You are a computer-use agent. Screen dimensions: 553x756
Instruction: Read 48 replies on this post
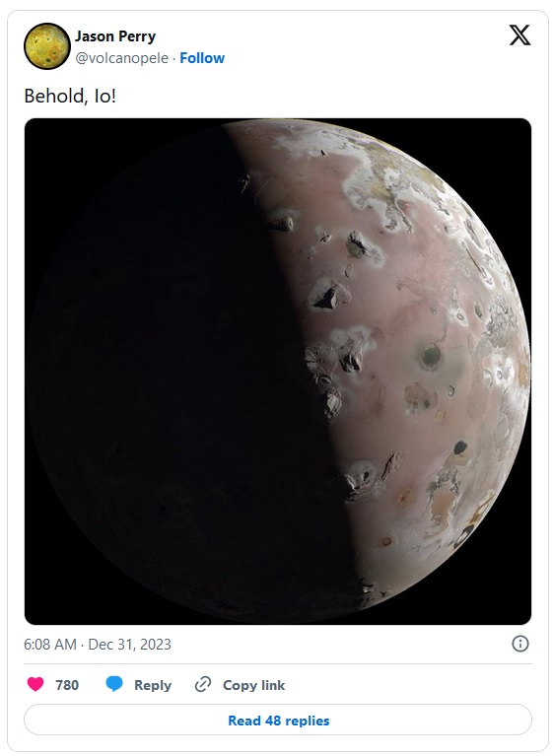click(x=278, y=721)
